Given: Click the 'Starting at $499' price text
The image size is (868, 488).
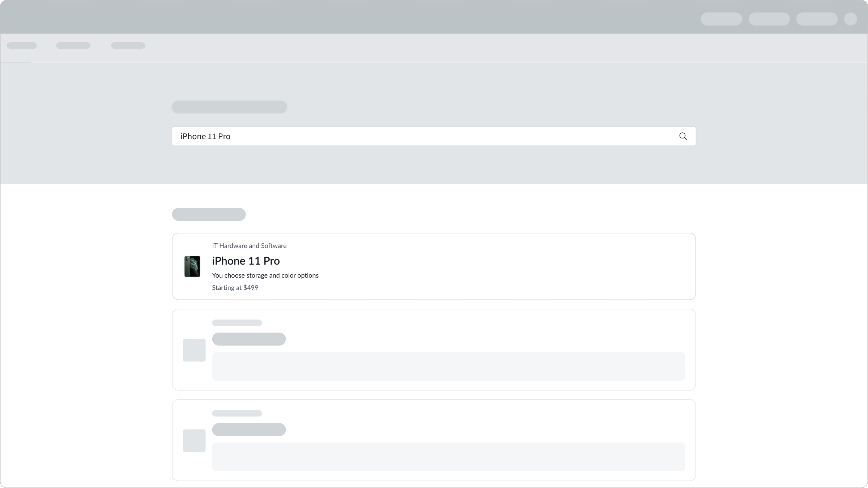Looking at the screenshot, I should coord(235,288).
